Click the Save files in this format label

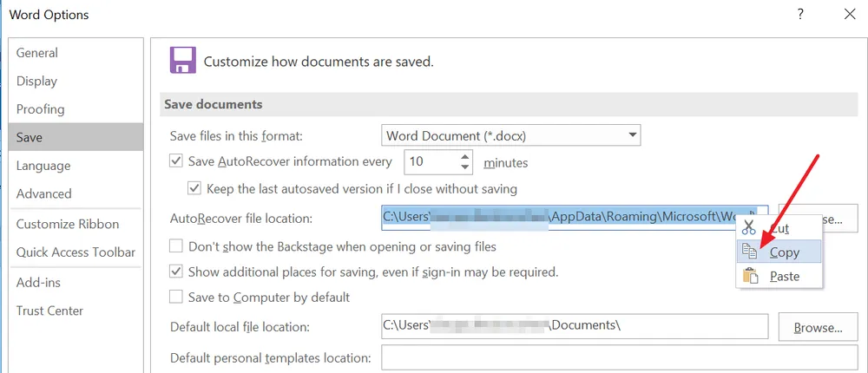click(236, 136)
